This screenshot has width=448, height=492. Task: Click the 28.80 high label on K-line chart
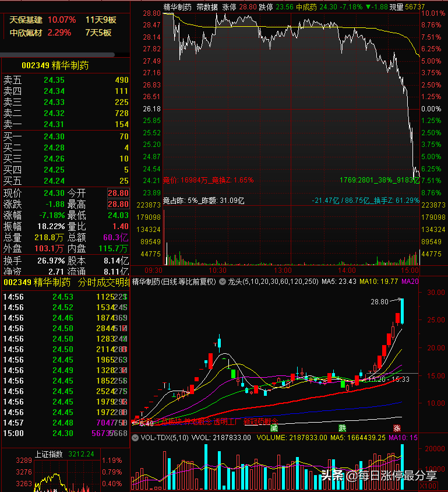(380, 302)
